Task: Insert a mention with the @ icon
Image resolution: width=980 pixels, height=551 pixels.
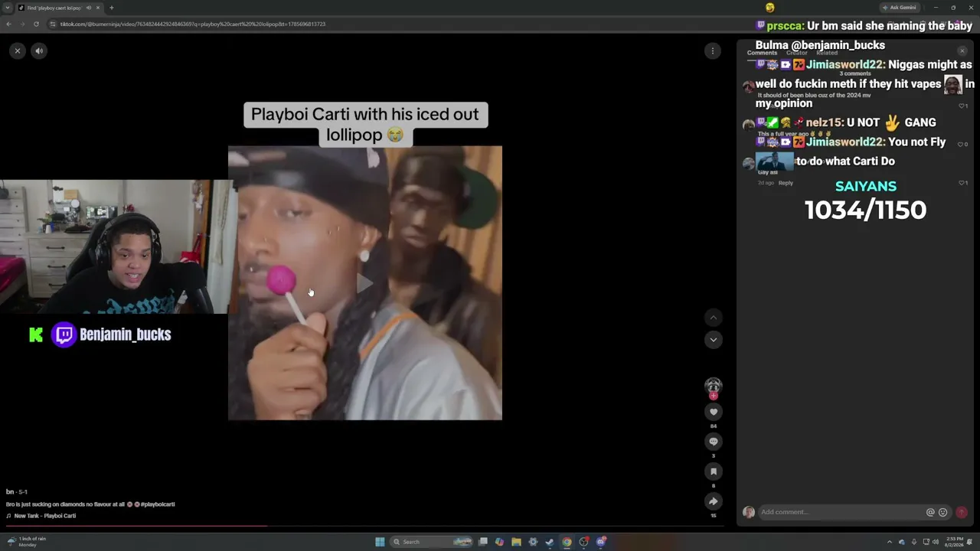Action: point(930,513)
